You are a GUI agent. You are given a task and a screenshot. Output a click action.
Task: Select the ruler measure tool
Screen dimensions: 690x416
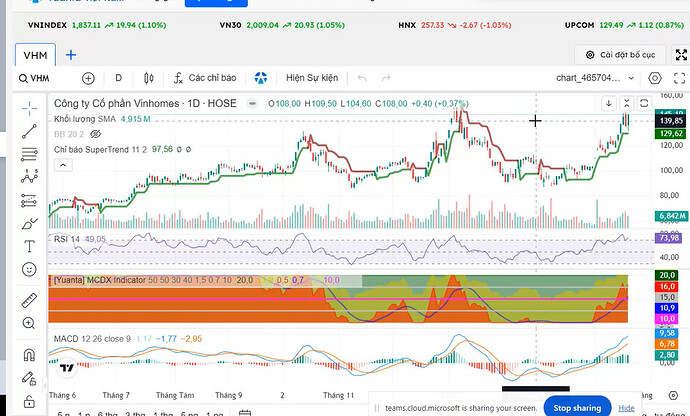pyautogui.click(x=29, y=301)
